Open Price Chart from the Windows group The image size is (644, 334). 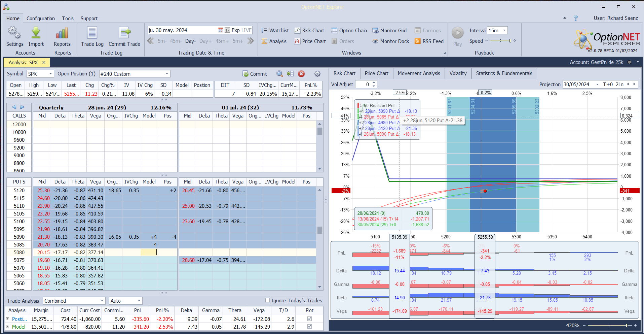coord(310,41)
